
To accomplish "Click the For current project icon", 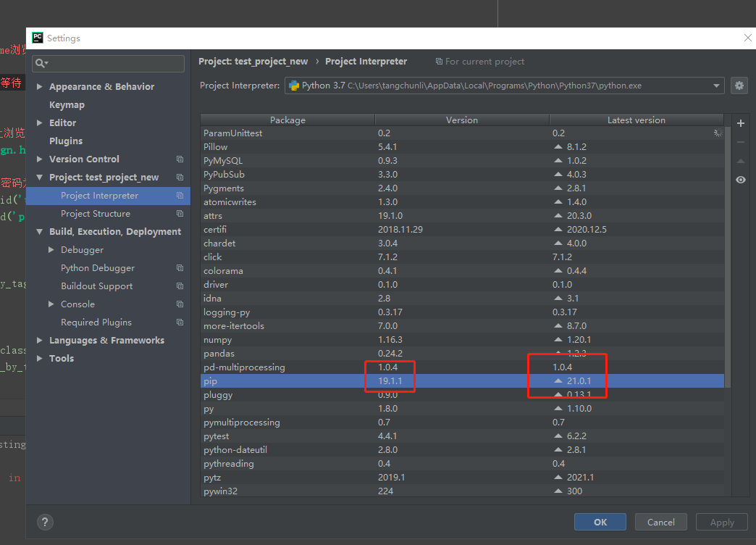I will pos(439,62).
